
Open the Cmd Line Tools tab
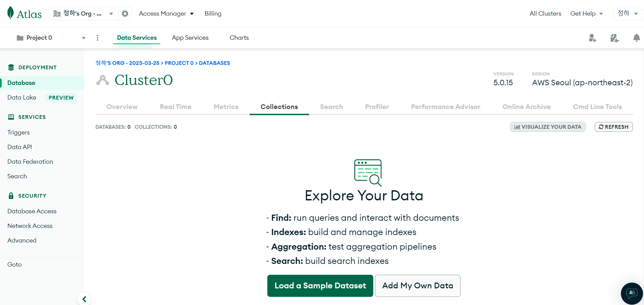(x=597, y=107)
